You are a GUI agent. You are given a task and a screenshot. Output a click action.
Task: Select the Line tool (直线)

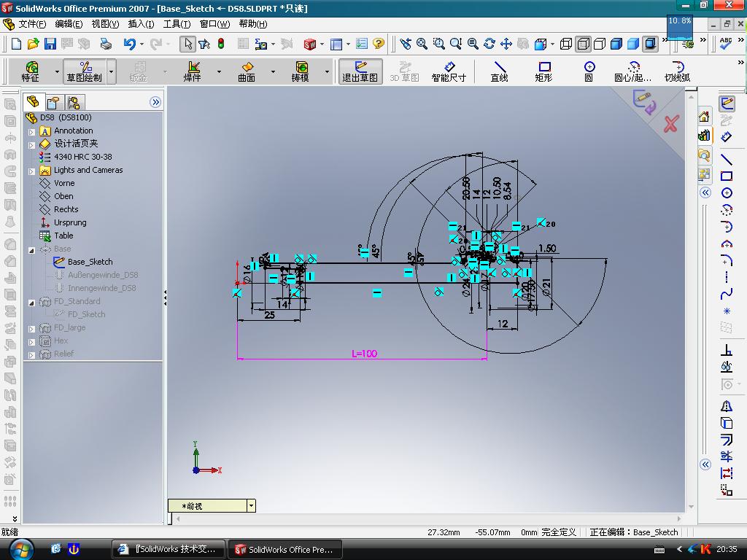pyautogui.click(x=499, y=71)
